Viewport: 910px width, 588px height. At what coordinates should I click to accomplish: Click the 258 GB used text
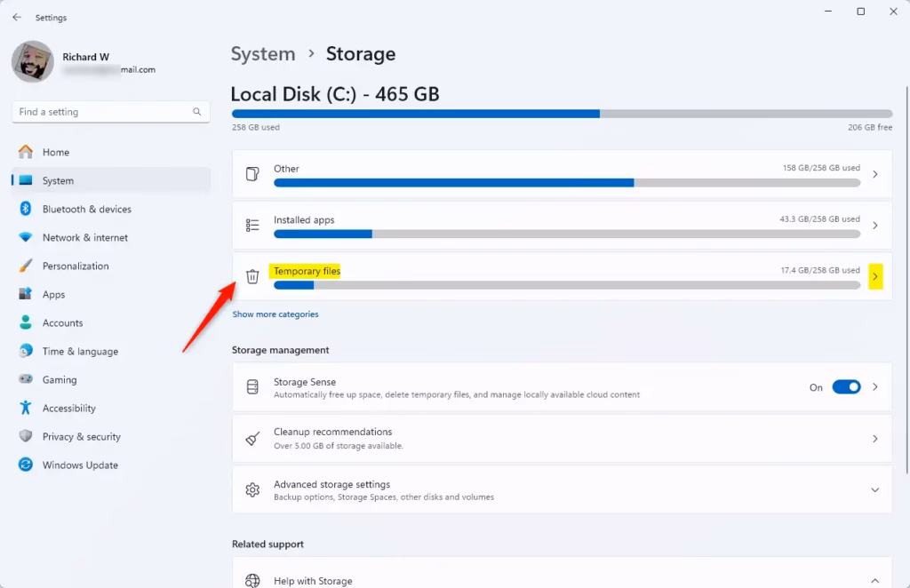(256, 127)
